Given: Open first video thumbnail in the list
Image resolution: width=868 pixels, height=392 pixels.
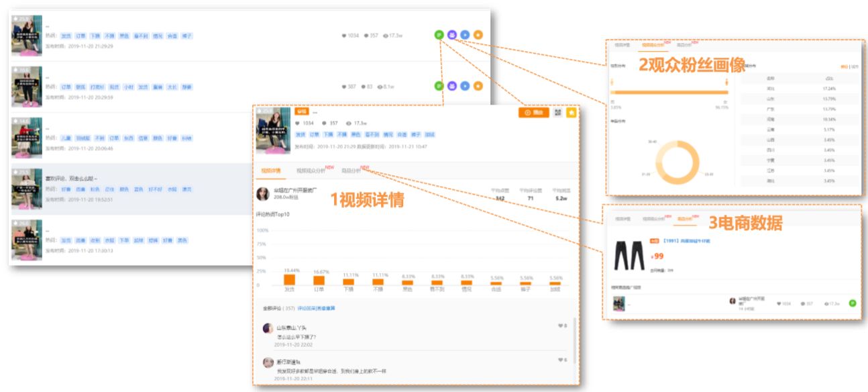Looking at the screenshot, I should point(27,35).
